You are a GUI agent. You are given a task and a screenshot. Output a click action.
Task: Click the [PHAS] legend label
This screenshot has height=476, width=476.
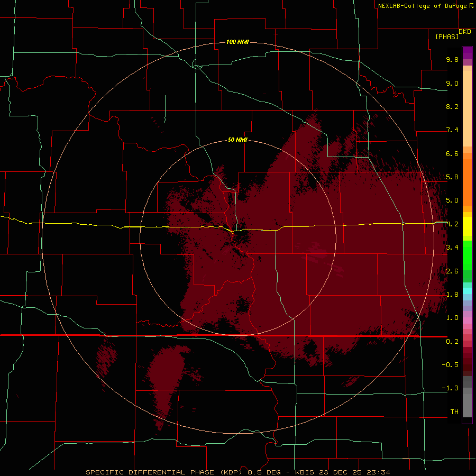click(x=447, y=37)
